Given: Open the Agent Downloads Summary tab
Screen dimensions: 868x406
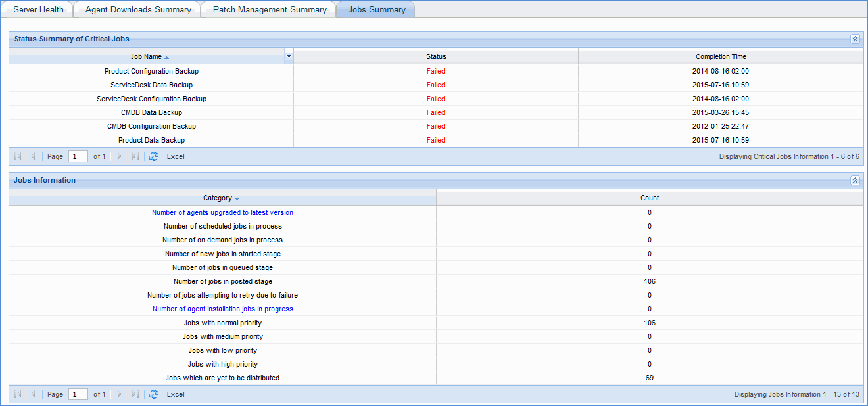Looking at the screenshot, I should coord(137,9).
